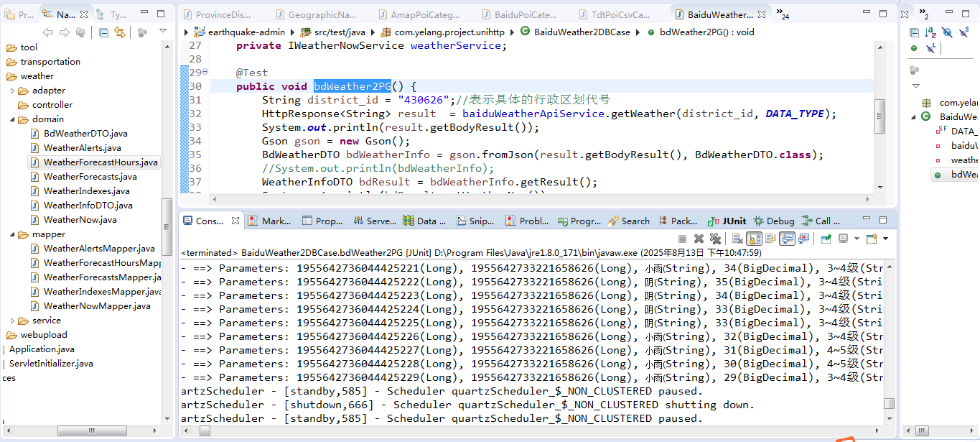Viewport: 980px width, 442px height.
Task: Click Remove All Terminated Launches icon in Console
Action: coord(715,239)
